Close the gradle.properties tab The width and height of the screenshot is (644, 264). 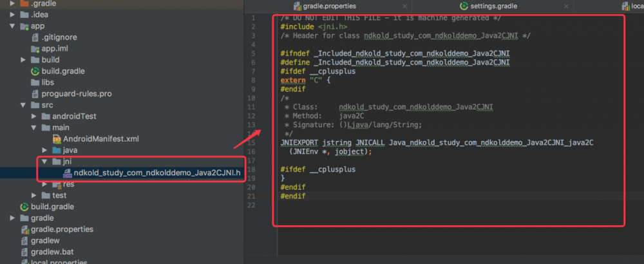pyautogui.click(x=404, y=6)
